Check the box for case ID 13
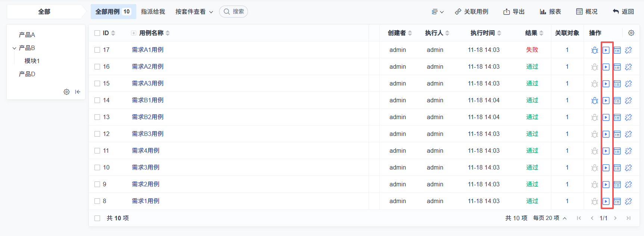Image resolution: width=644 pixels, height=236 pixels. point(97,117)
